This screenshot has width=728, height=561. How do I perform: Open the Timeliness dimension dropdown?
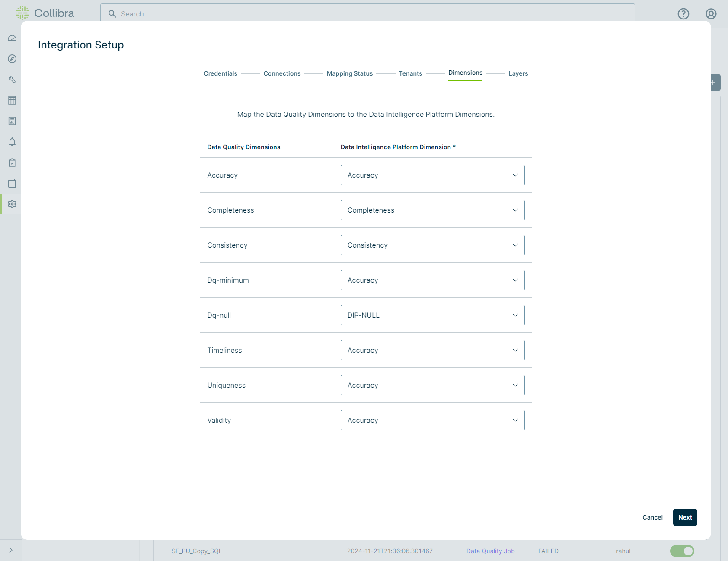click(432, 350)
